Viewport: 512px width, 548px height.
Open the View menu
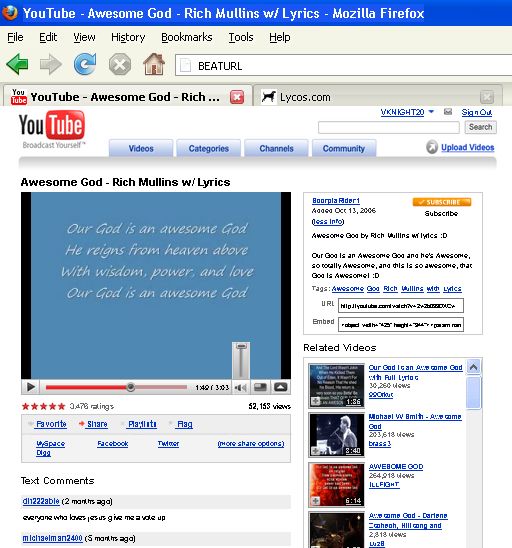84,37
